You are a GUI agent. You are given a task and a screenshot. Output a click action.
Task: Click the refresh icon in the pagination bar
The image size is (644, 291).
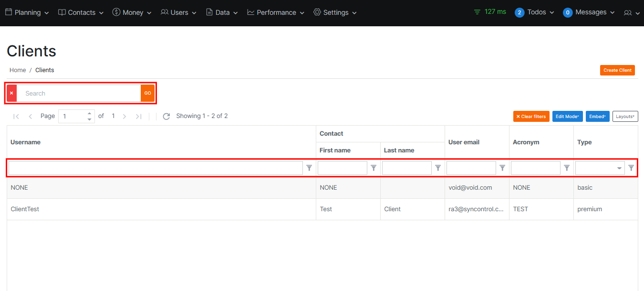pyautogui.click(x=166, y=116)
